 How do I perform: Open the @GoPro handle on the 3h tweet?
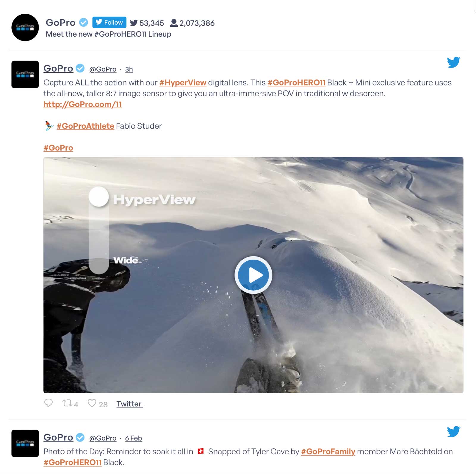(x=103, y=69)
